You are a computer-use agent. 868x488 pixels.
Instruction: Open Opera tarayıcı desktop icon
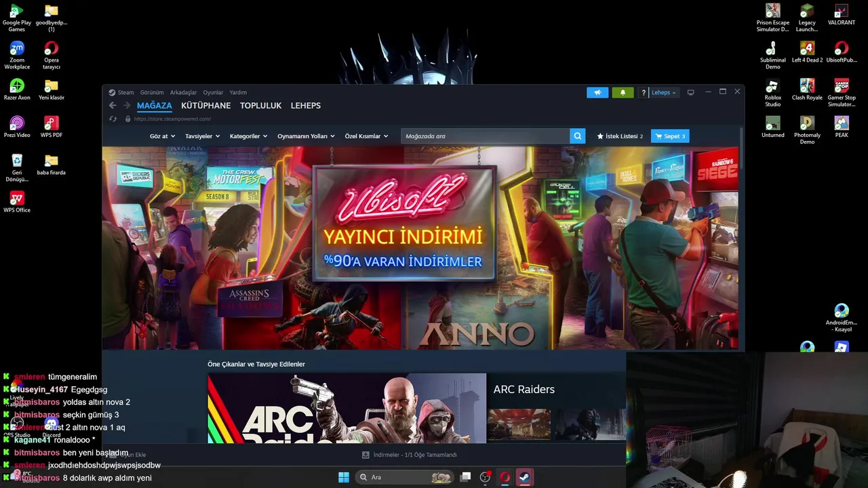coord(52,56)
